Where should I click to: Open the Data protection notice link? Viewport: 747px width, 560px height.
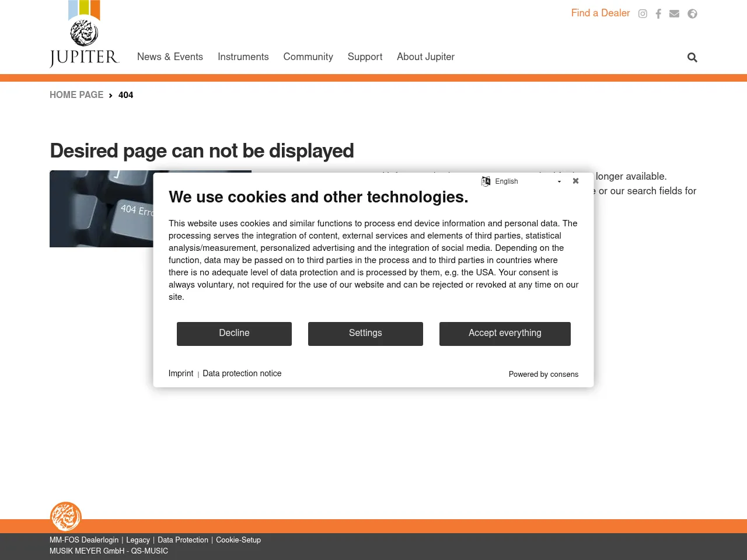pos(242,373)
